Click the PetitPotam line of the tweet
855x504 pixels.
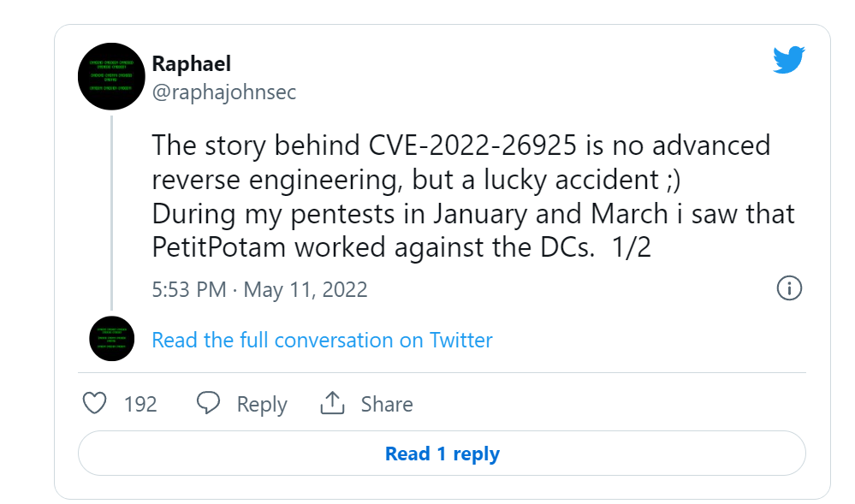pyautogui.click(x=401, y=247)
